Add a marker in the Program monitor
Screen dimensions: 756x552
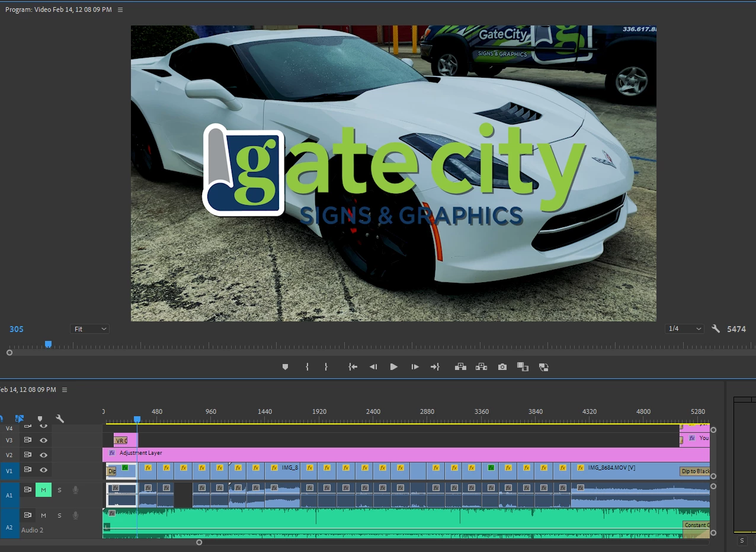(x=285, y=367)
